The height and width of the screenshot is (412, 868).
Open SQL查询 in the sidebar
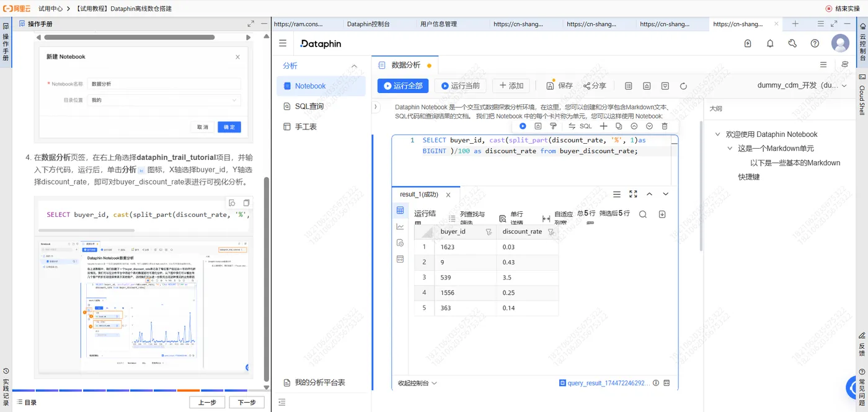click(321, 106)
